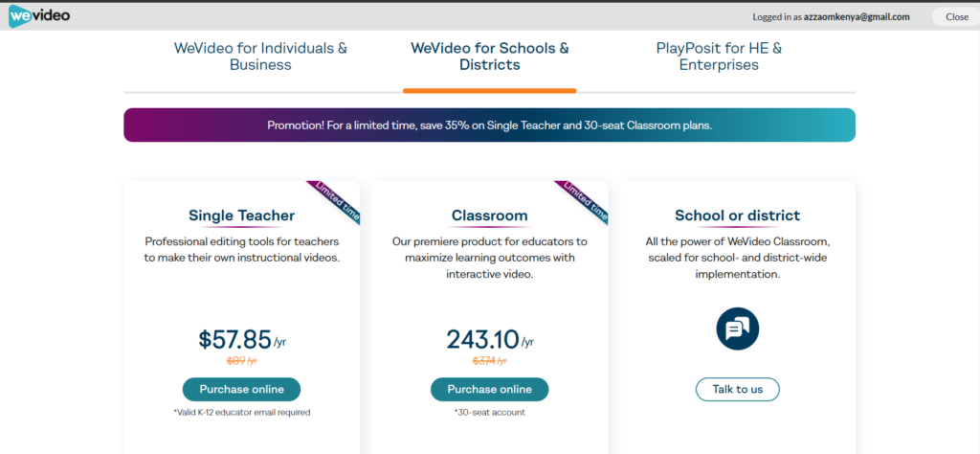Click the crossed-out $374 original price

coord(489,361)
